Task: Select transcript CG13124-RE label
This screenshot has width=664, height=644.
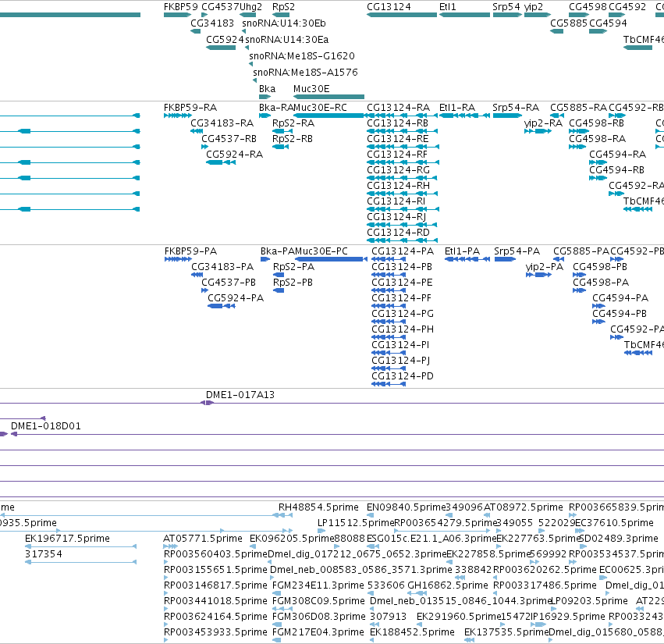Action: [x=398, y=139]
